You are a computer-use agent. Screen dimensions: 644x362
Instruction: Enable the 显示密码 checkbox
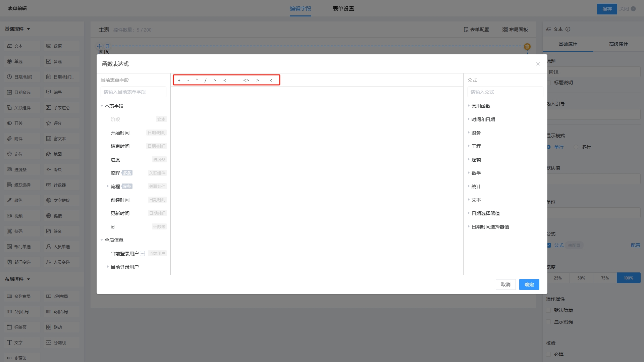coord(548,322)
